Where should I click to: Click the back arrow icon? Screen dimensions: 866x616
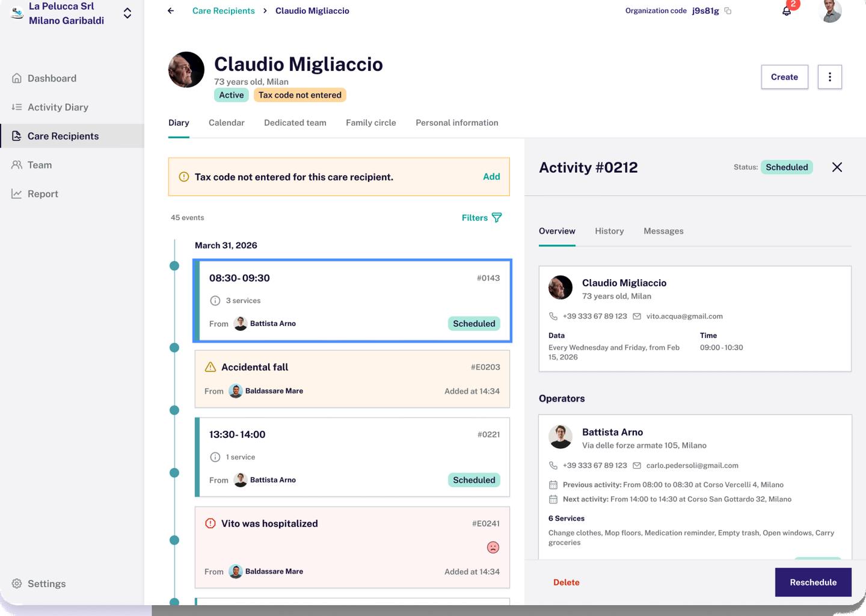(171, 11)
